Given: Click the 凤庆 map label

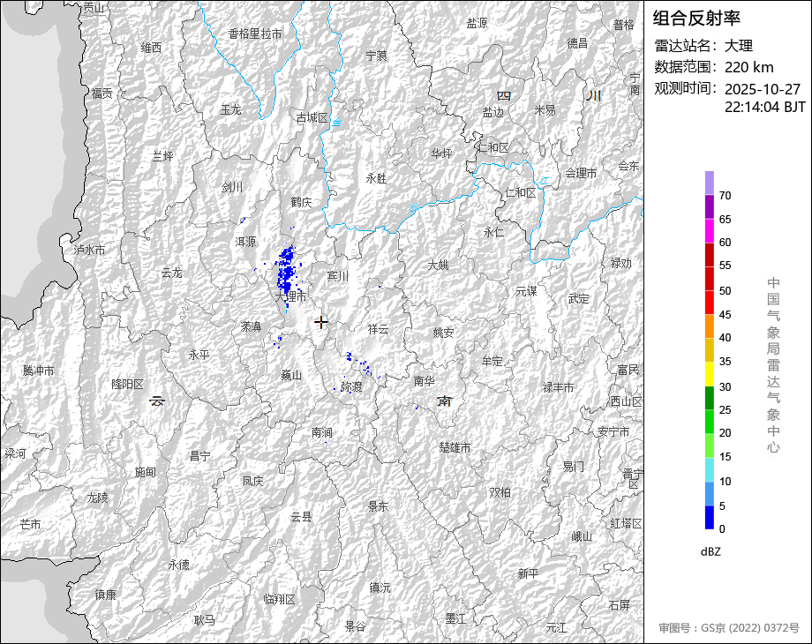Looking at the screenshot, I should click(x=252, y=482).
